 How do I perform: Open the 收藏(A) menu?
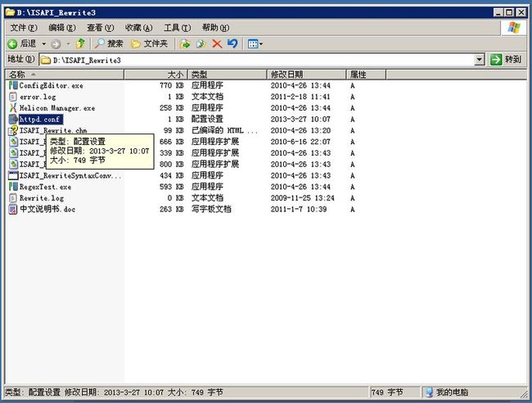[x=138, y=28]
